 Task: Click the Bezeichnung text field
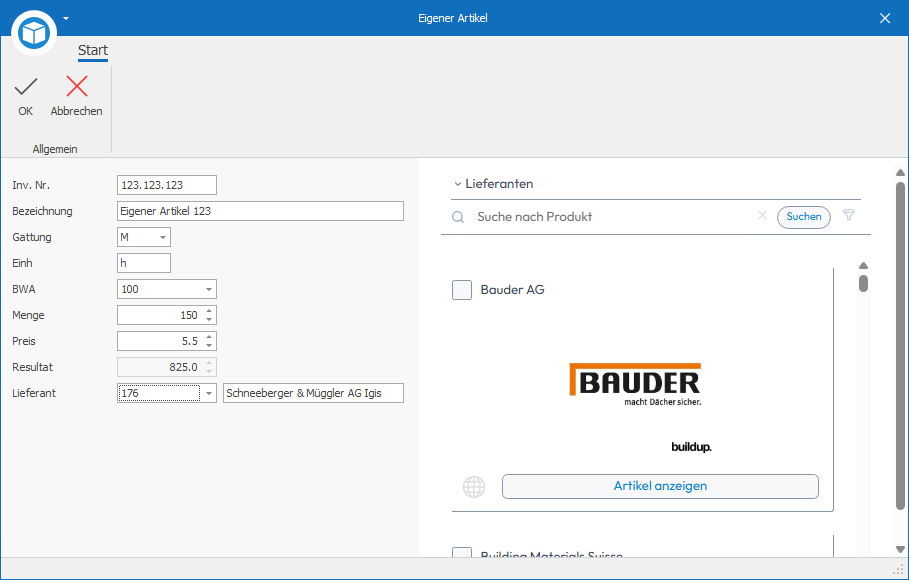point(260,211)
